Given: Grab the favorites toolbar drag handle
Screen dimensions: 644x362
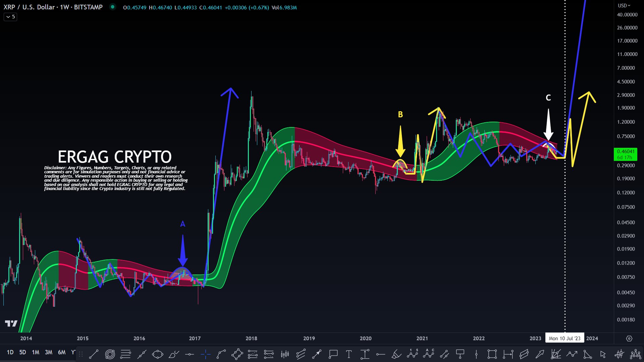Looking at the screenshot, I should 81,354.
